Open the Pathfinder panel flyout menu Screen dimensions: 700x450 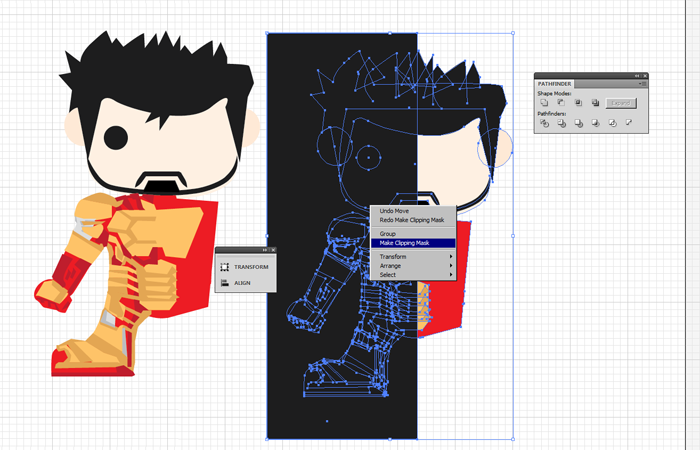pyautogui.click(x=642, y=84)
